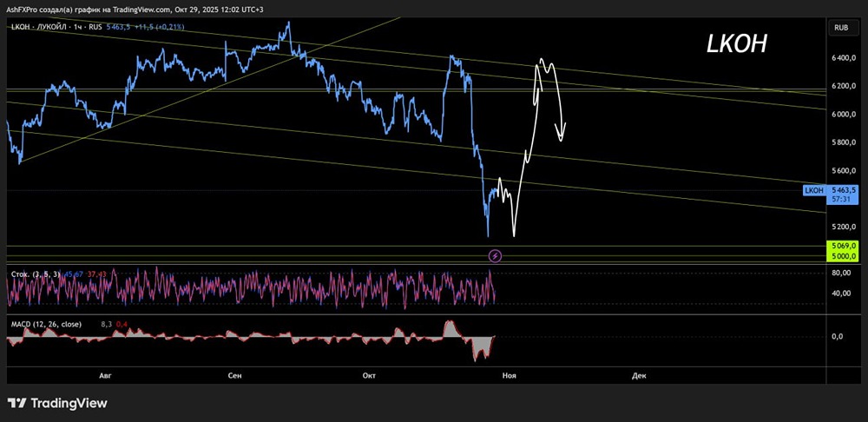Select the large LKOH text annotation
The width and height of the screenshot is (868, 422).
pyautogui.click(x=737, y=43)
